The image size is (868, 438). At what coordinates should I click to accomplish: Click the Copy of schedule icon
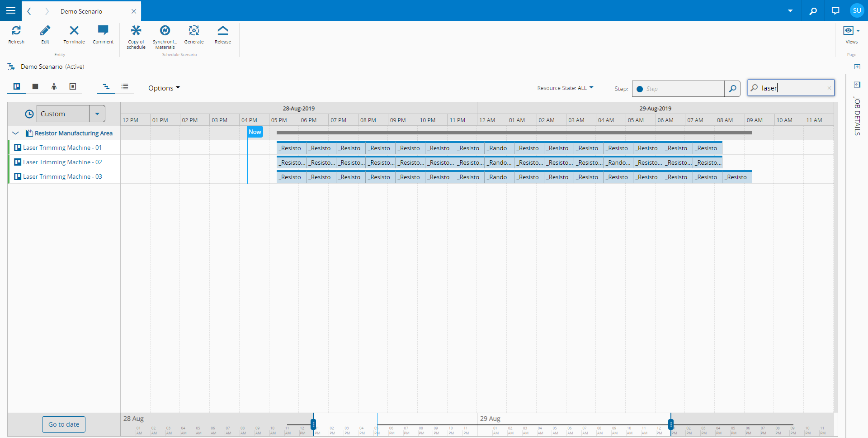(136, 31)
